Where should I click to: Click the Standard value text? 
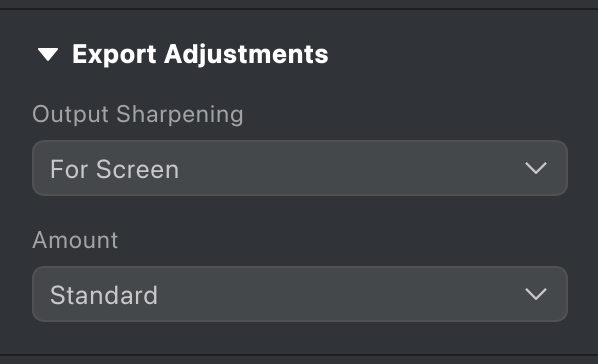pyautogui.click(x=104, y=295)
